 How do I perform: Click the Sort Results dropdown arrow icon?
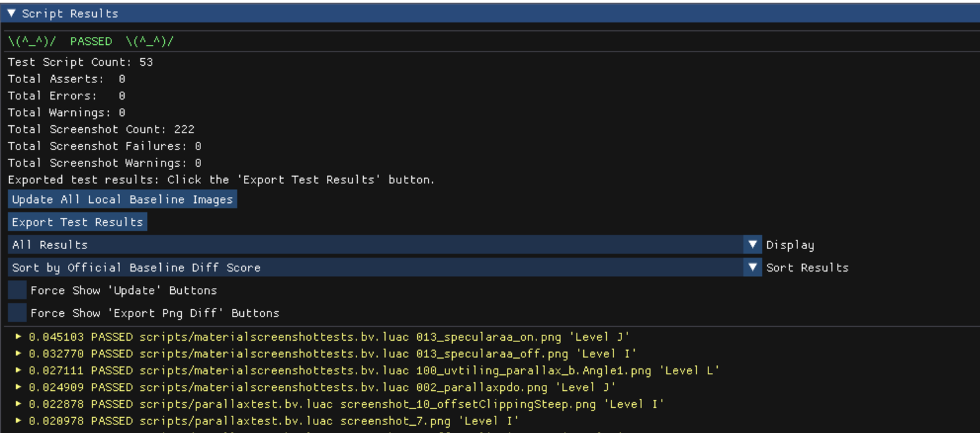pos(753,266)
